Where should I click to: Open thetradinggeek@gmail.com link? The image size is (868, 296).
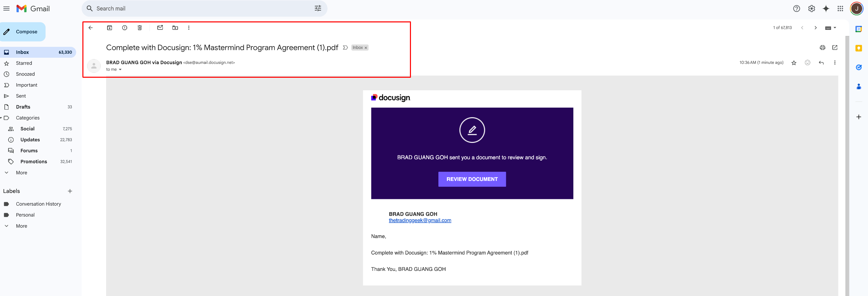coord(420,220)
